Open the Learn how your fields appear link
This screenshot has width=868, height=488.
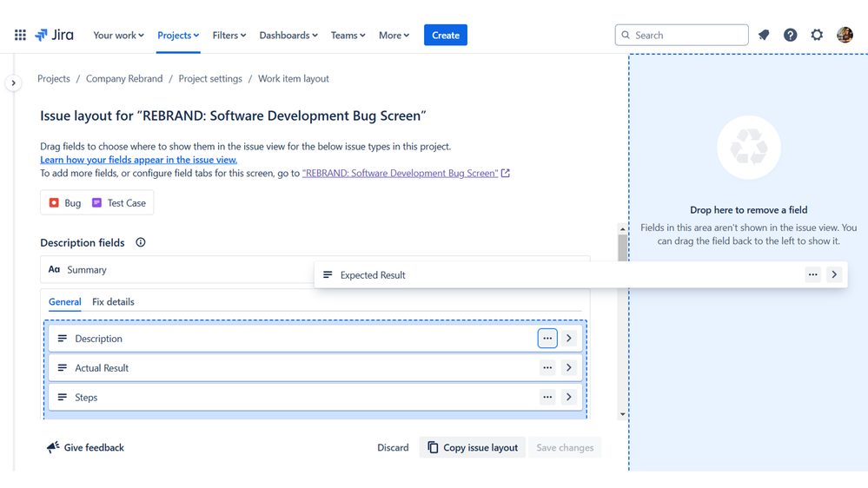(138, 160)
